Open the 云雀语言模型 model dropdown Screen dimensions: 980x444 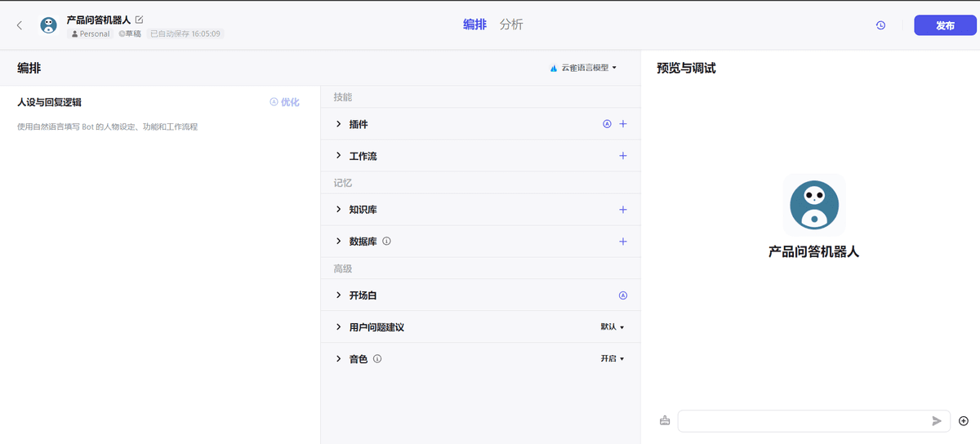(x=584, y=68)
